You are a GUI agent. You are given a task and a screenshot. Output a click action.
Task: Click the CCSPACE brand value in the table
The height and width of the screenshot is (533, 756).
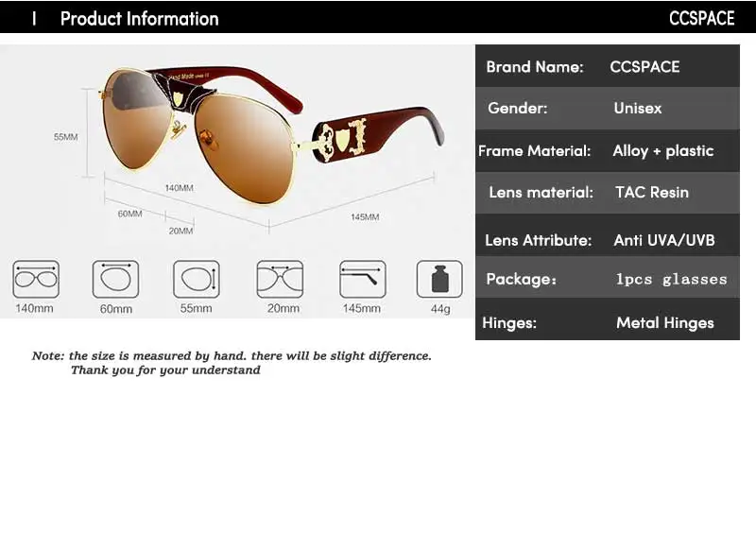tap(644, 66)
